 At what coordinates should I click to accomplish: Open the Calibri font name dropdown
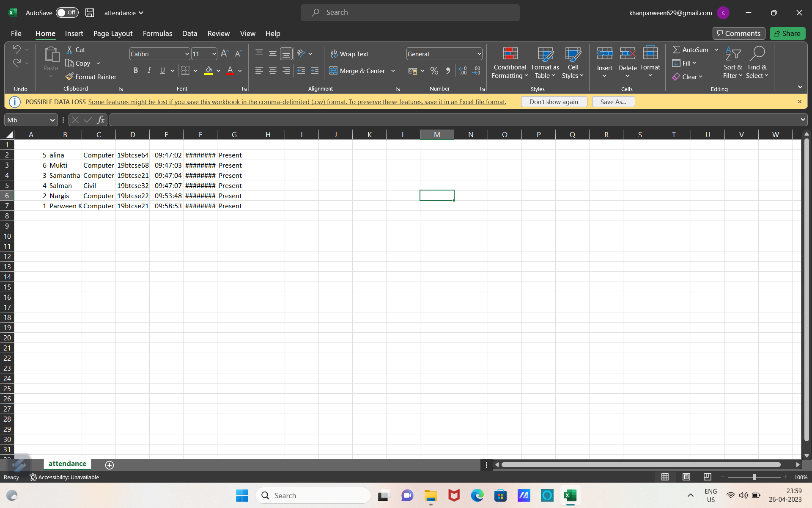187,54
